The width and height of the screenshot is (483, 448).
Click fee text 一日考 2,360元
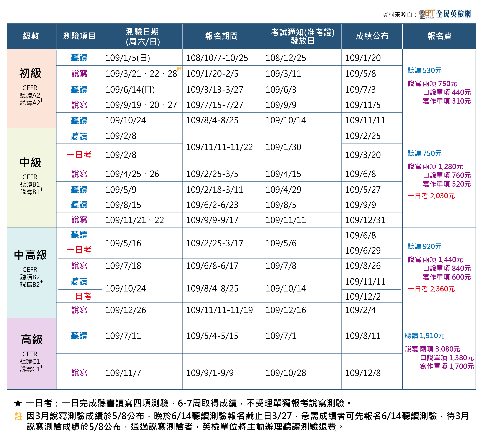point(431,289)
